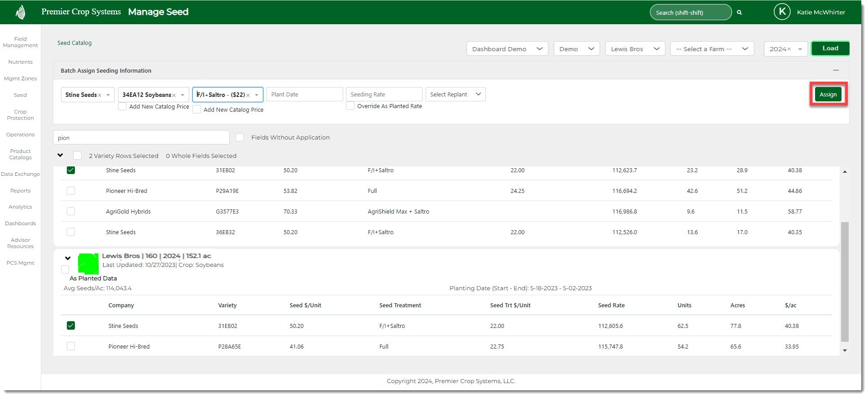Click the search magnifier icon
Image resolution: width=868 pixels, height=397 pixels.
click(739, 13)
